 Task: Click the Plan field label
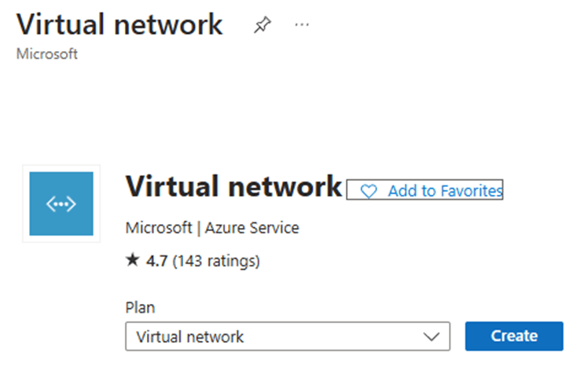pos(140,307)
